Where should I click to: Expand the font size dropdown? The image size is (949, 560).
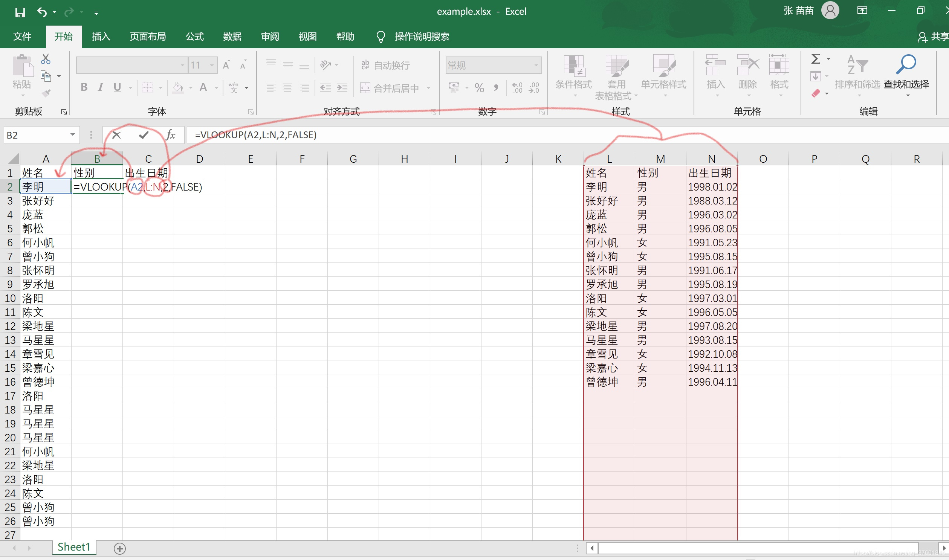point(212,66)
